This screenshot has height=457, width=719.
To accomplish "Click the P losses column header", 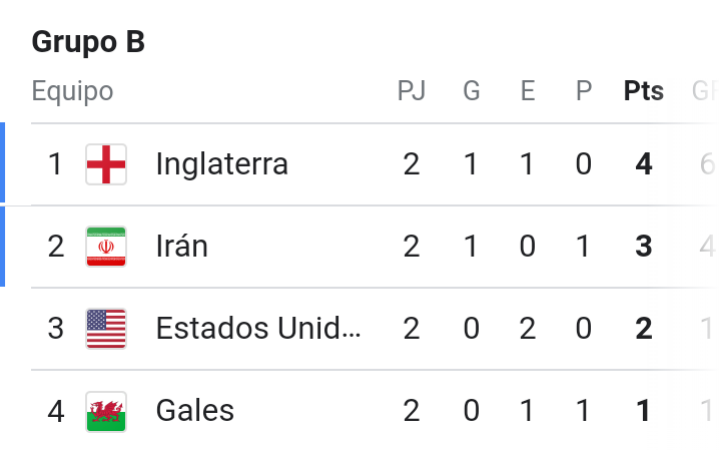I will (584, 90).
